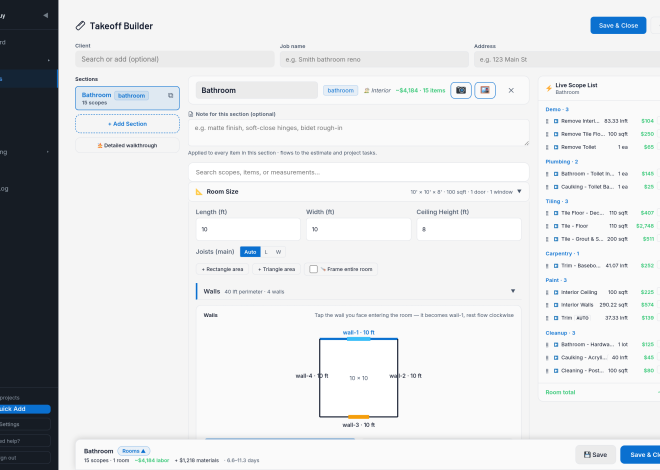Viewport: 660px width, 470px height.
Task: Set Joists direction to L
Action: pos(266,252)
